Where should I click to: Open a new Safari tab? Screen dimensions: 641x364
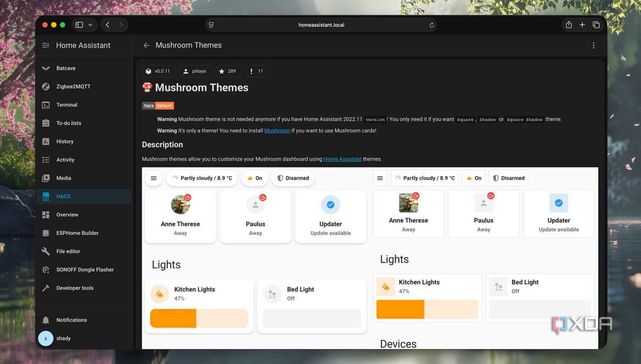582,25
